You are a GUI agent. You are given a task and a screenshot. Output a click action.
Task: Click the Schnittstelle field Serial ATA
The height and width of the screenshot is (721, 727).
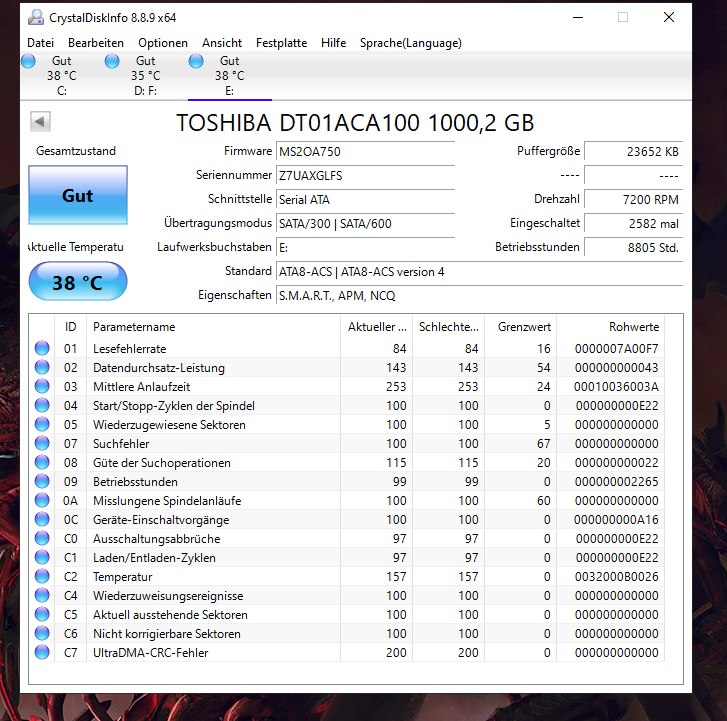[x=365, y=200]
